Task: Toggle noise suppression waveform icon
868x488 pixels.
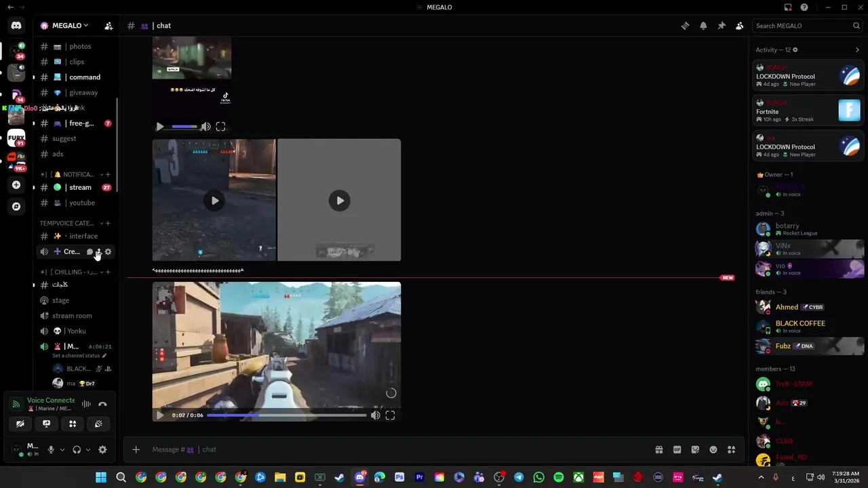Action: pos(86,404)
